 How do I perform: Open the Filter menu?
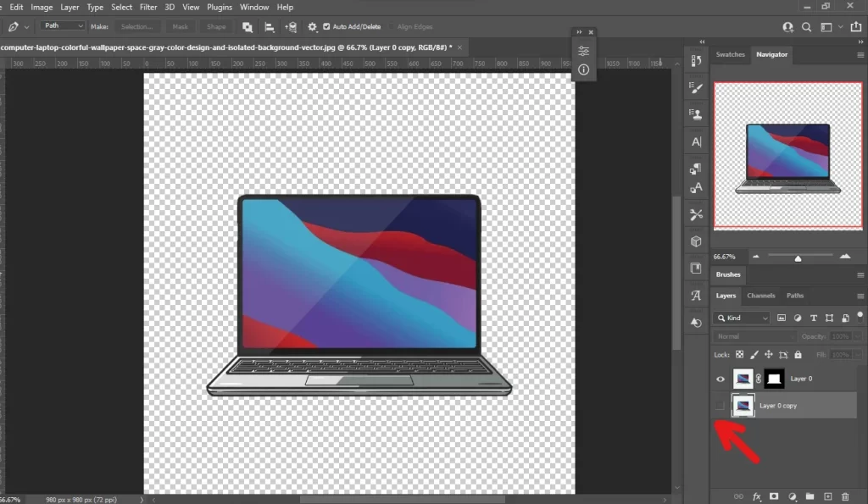pos(148,7)
